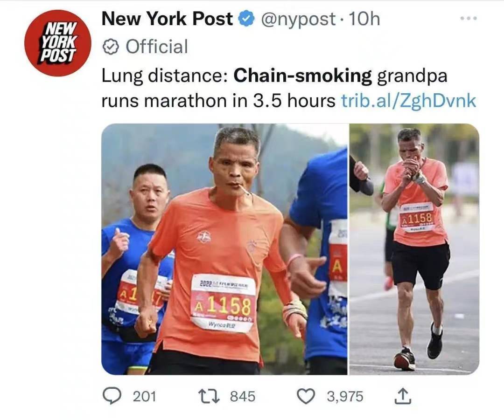Open the New York Post display name
This screenshot has height=420, width=504.
pyautogui.click(x=167, y=19)
